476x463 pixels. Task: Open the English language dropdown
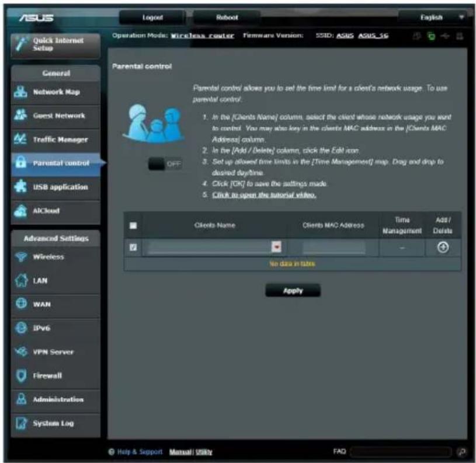436,18
